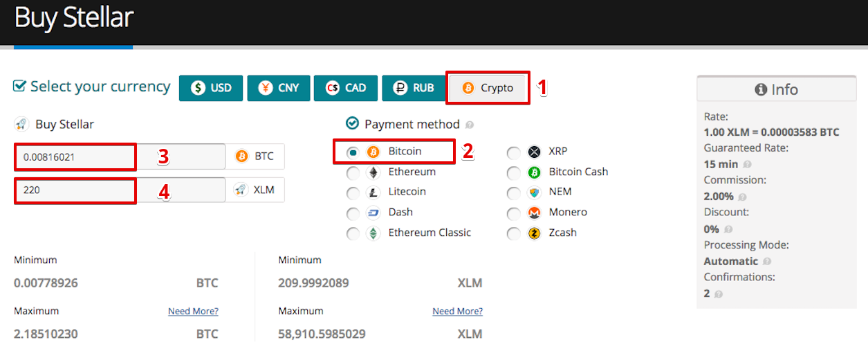This screenshot has width=868, height=351.
Task: Select the CNY currency button
Action: tap(278, 88)
